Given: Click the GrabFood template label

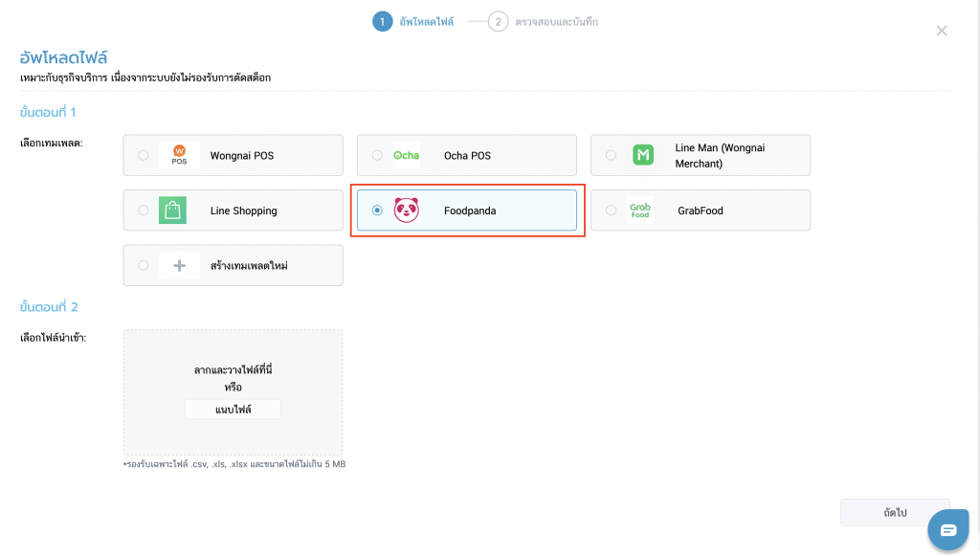Looking at the screenshot, I should 701,211.
